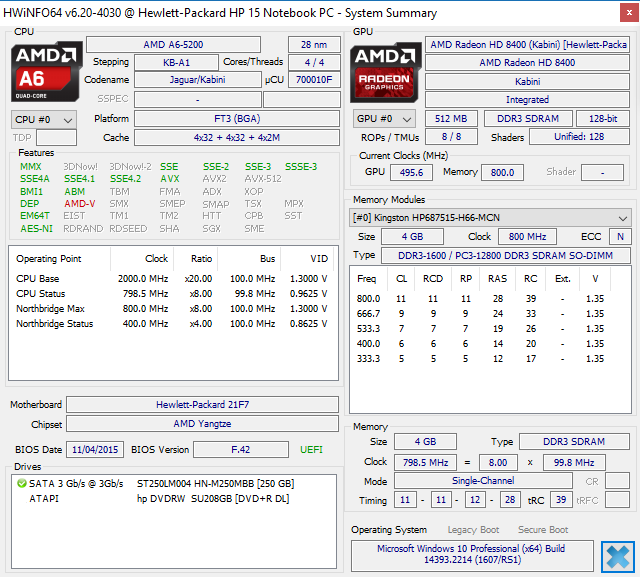Click the Single-Channel memory mode field

pos(483,481)
